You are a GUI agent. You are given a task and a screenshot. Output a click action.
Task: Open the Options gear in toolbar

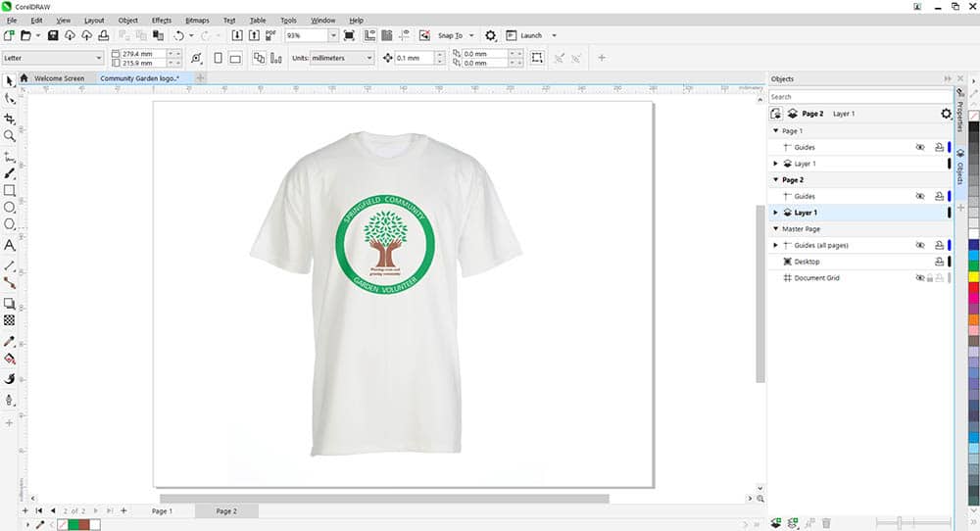tap(491, 35)
